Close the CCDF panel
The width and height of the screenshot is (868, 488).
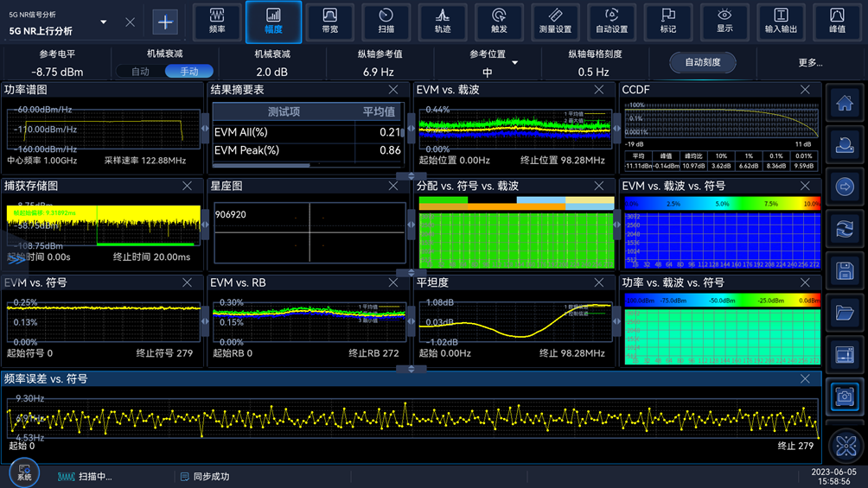805,90
